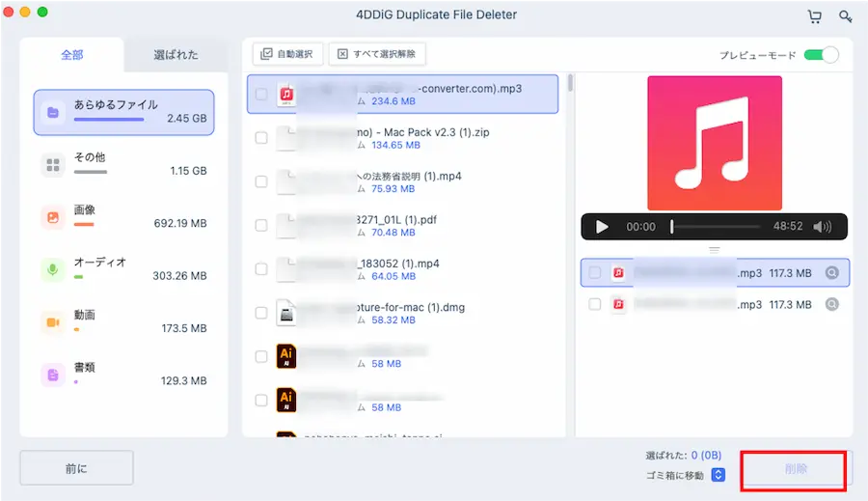Click the music icon of the first 117.3 MB mp3
Image resolution: width=868 pixels, height=501 pixels.
618,272
